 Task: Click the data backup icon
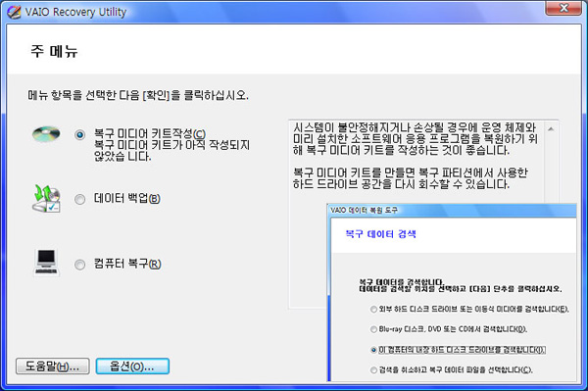(x=46, y=199)
